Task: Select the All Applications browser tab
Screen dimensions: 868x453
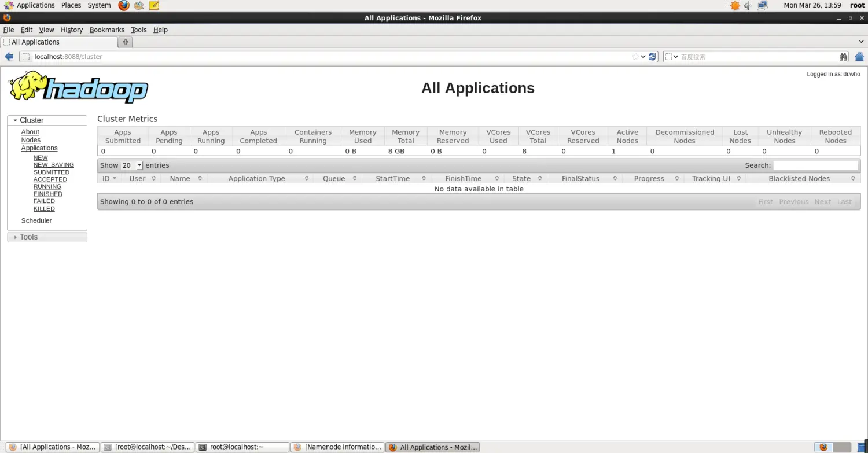Action: click(59, 42)
